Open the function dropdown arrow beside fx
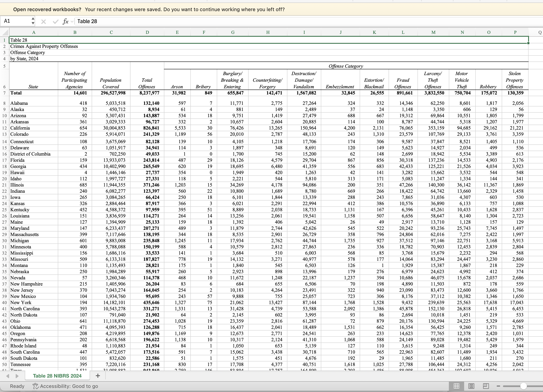543x392 pixels. pos(72,21)
